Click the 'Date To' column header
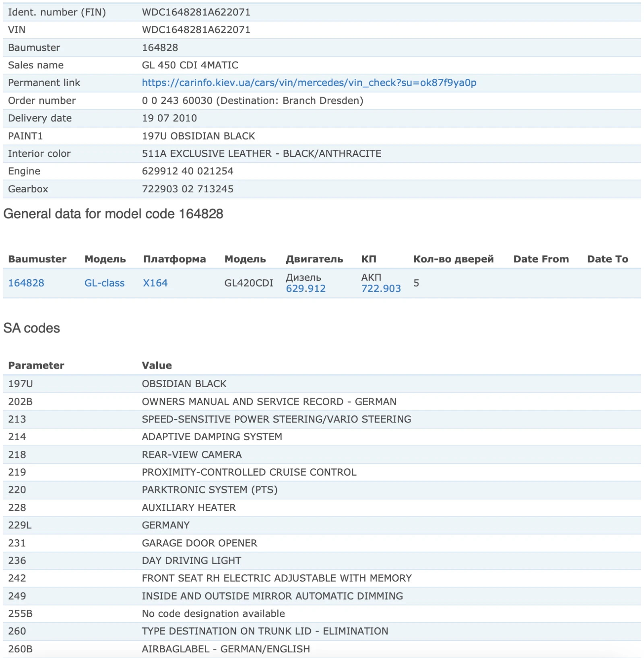 [607, 259]
